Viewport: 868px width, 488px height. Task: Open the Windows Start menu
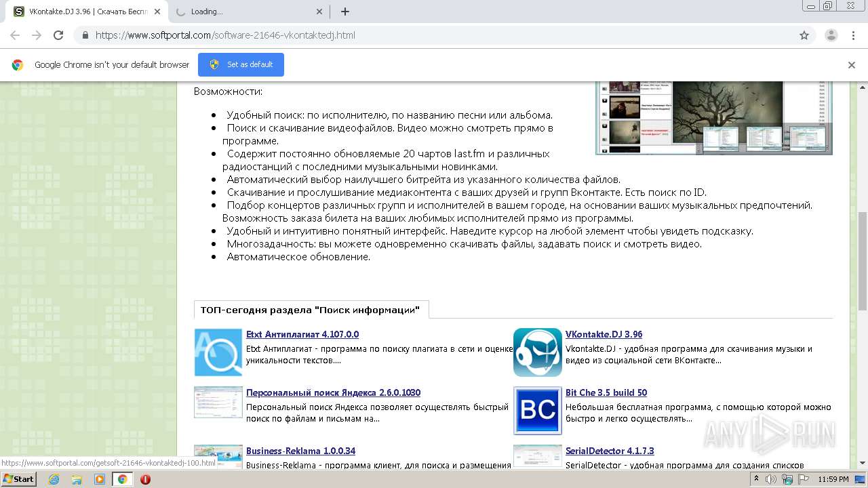pyautogui.click(x=18, y=479)
